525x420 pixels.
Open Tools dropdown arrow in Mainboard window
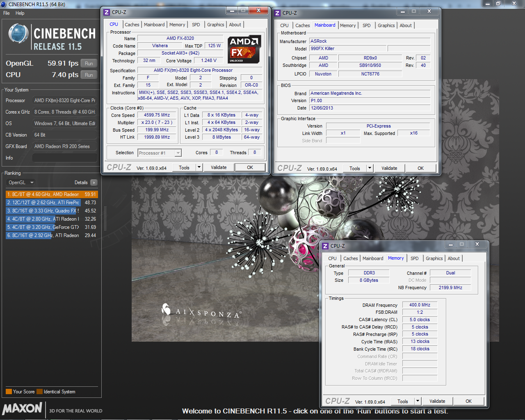(x=370, y=168)
